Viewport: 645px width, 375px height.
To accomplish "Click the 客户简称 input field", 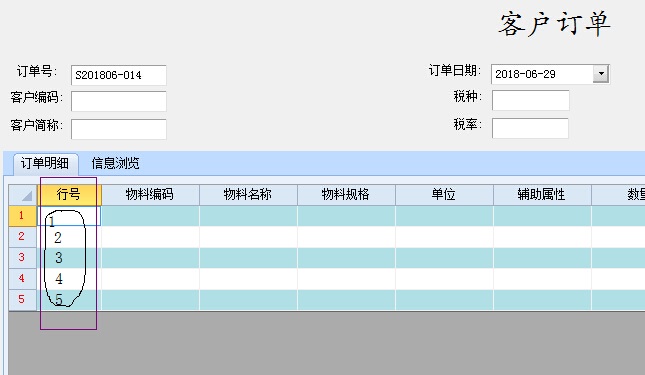I will (118, 129).
